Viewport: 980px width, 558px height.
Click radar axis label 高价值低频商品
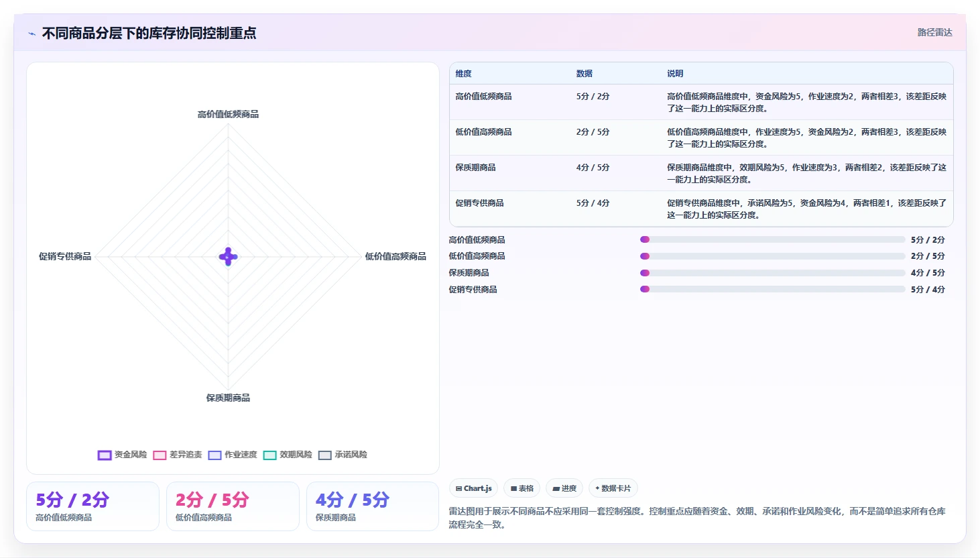[x=228, y=114]
